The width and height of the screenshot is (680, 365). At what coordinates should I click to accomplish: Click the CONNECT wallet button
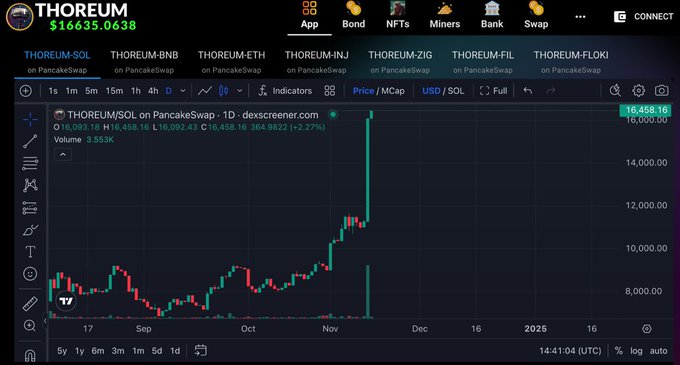pos(644,16)
